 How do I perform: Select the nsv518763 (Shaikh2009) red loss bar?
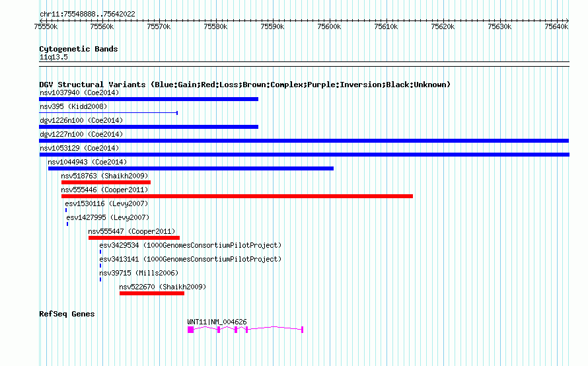coord(106,182)
